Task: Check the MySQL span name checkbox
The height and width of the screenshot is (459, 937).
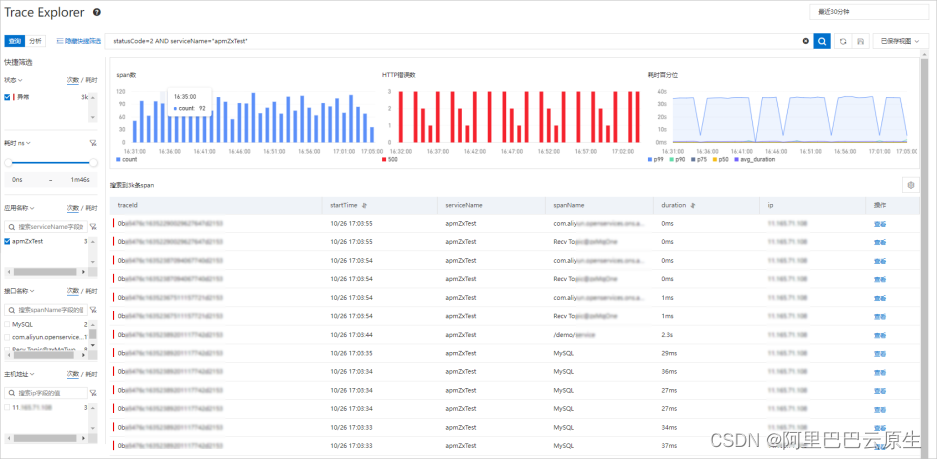Action: click(x=7, y=324)
